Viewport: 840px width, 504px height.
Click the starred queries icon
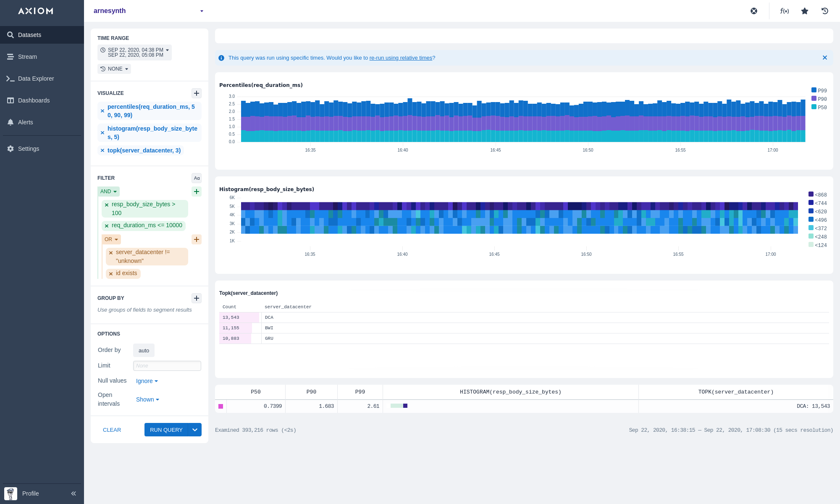click(x=805, y=11)
